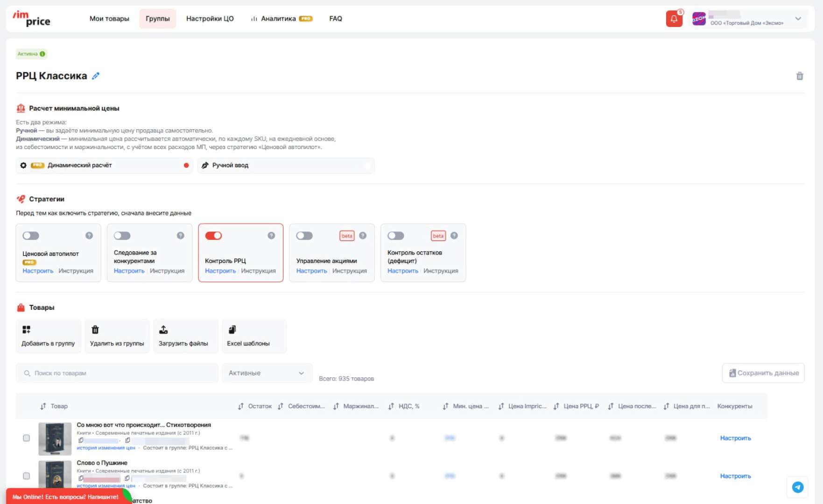Delete group via the trash icon
This screenshot has width=823, height=504.
800,76
